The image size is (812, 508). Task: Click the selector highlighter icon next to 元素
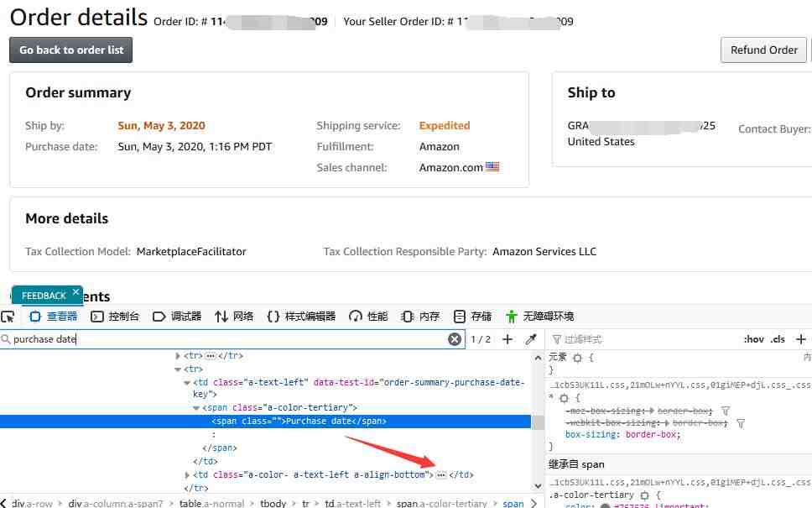coord(577,358)
